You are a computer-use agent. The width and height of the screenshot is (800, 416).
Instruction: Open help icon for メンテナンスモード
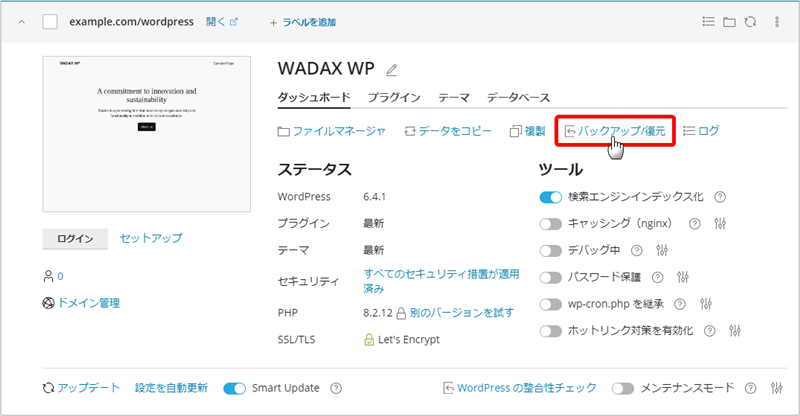click(x=750, y=388)
